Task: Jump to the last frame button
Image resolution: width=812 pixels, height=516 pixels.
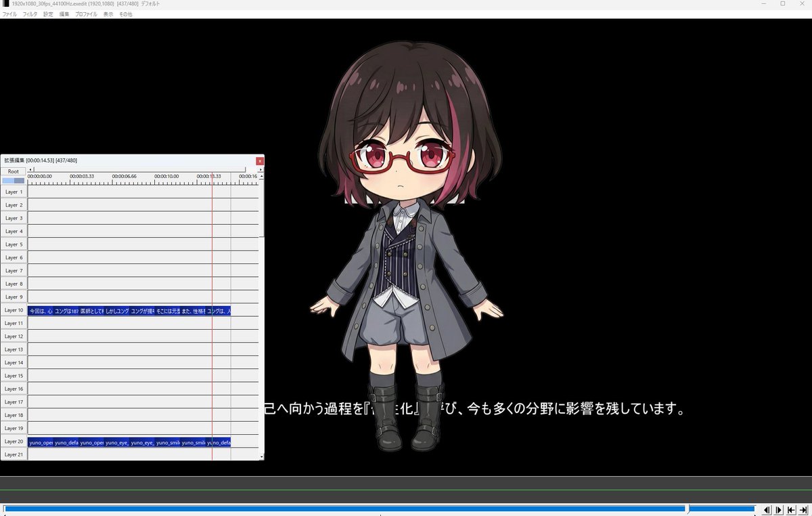Action: click(x=803, y=510)
